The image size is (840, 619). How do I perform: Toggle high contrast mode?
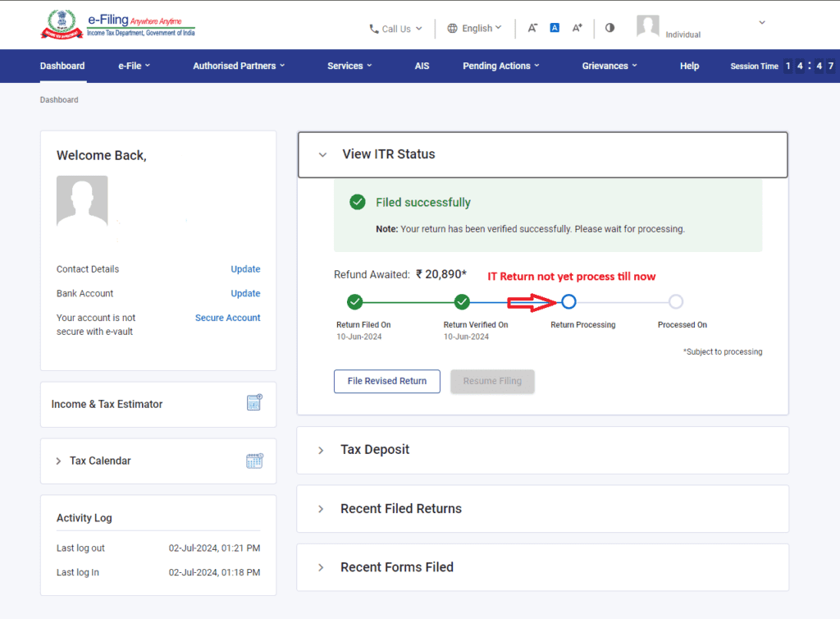coord(609,28)
